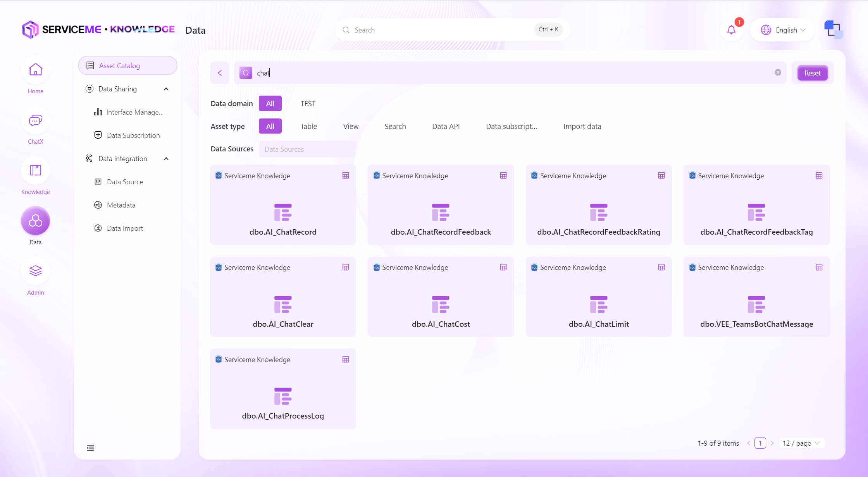Filter asset type by Data subscription
The width and height of the screenshot is (868, 477).
511,126
